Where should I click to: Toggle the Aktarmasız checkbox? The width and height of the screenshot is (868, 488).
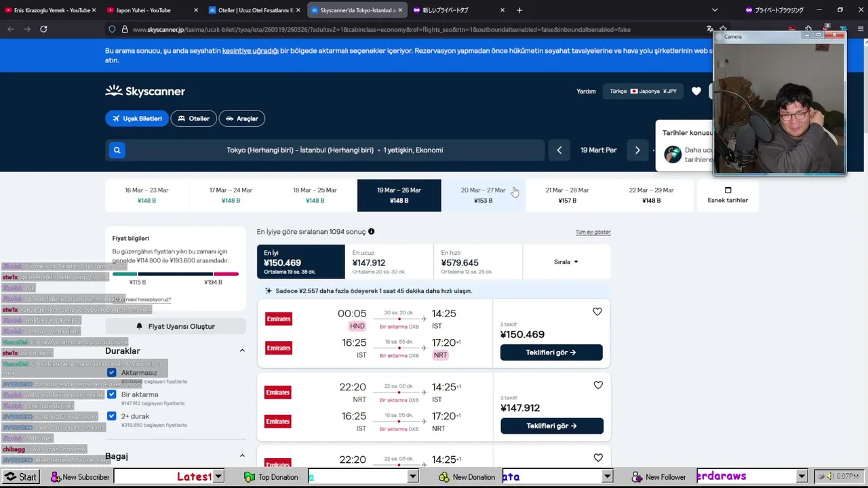(112, 373)
